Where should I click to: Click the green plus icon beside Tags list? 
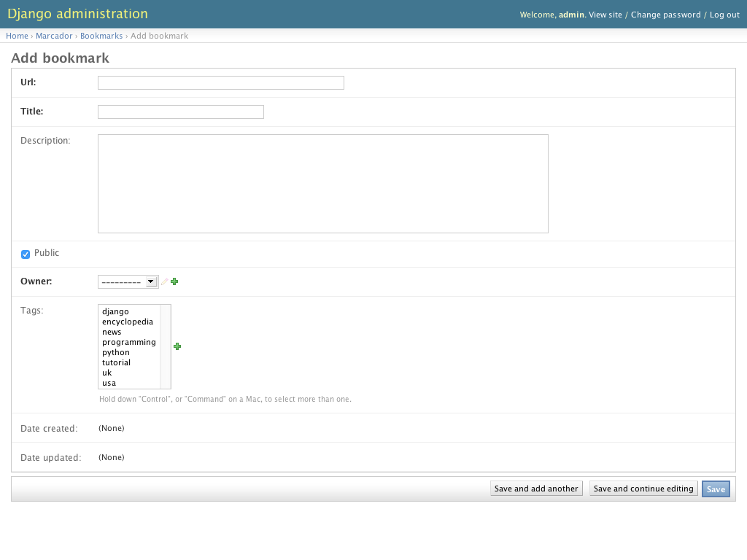coord(177,346)
